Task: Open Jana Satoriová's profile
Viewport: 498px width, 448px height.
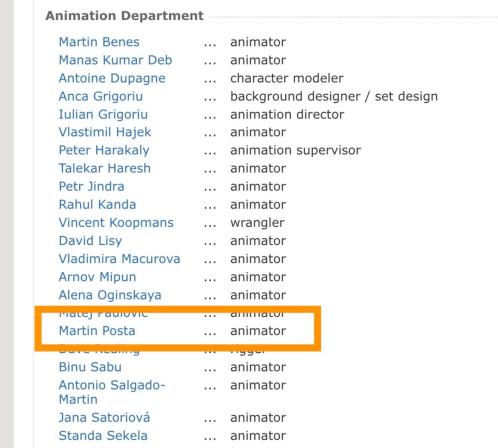Action: [104, 417]
